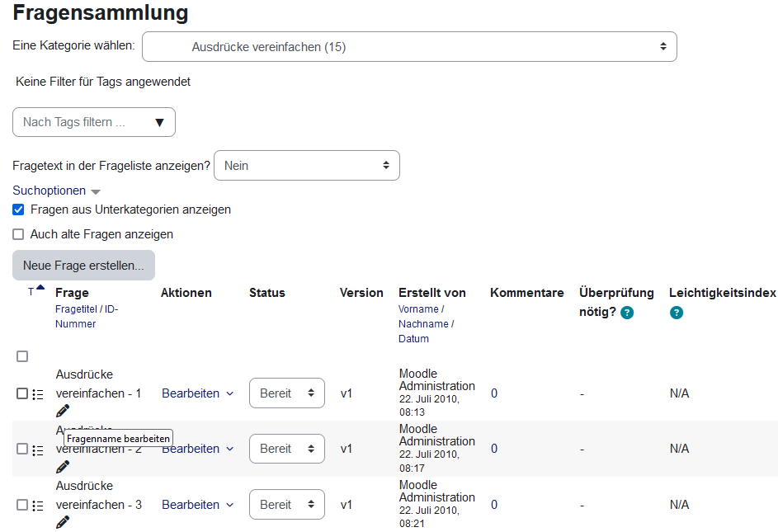Click the Neue Frage erstellen button
778x532 pixels.
point(83,266)
